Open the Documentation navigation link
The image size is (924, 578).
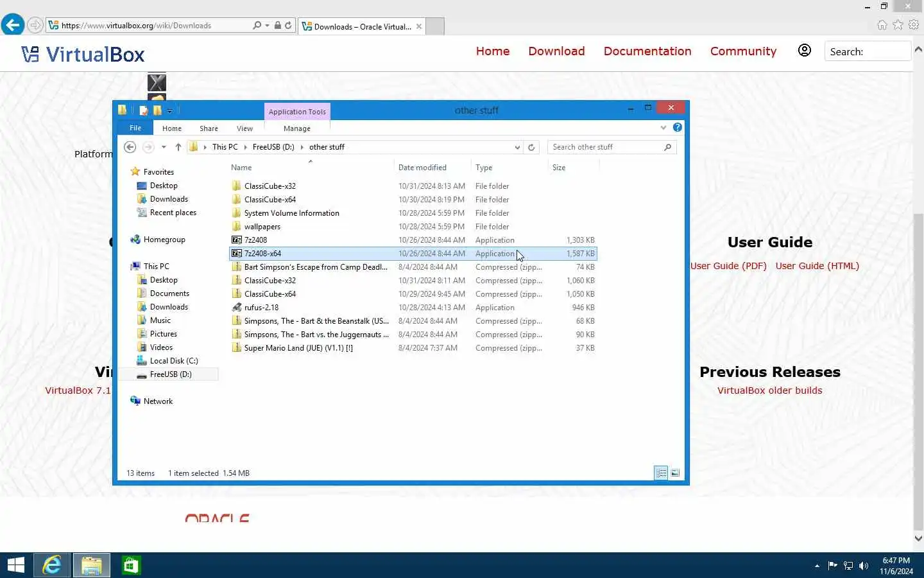point(647,51)
